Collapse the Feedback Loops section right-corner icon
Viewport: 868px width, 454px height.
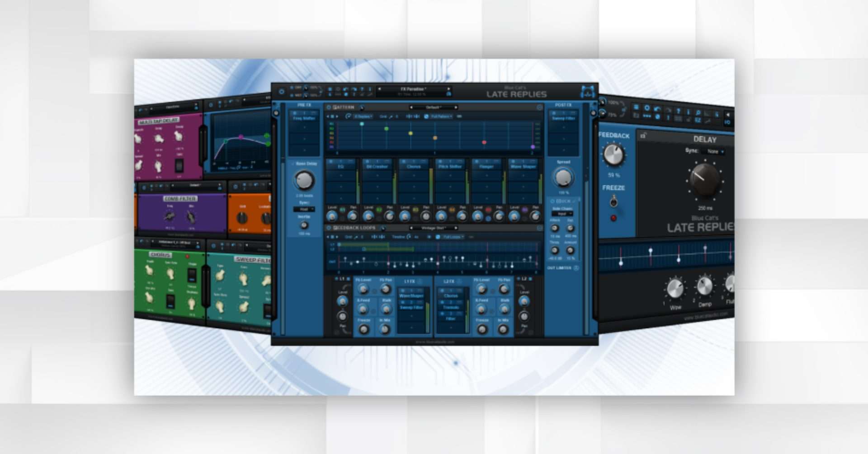tap(539, 228)
